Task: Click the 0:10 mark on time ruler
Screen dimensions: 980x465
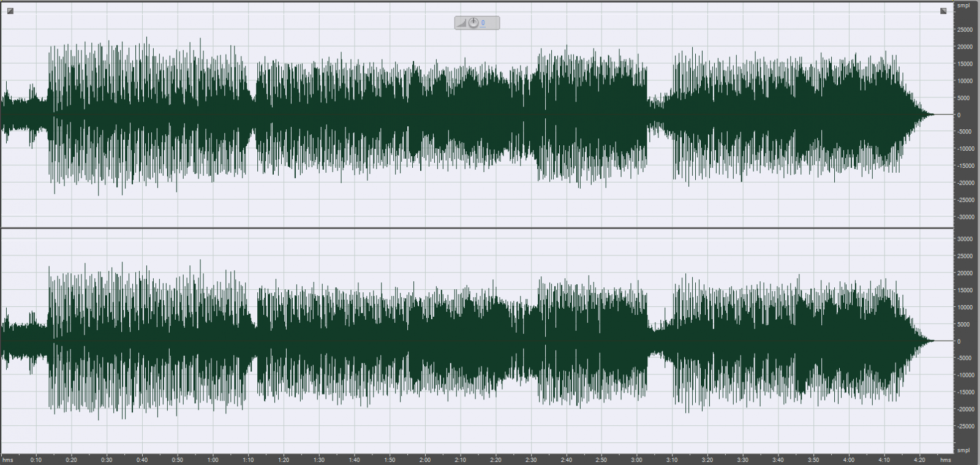Action: (x=36, y=459)
